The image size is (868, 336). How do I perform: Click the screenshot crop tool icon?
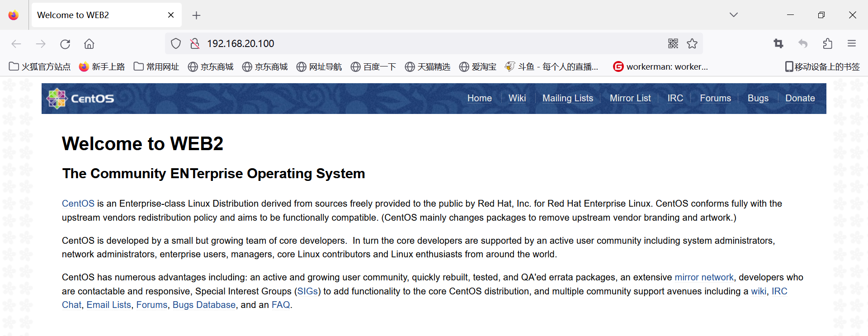point(778,43)
